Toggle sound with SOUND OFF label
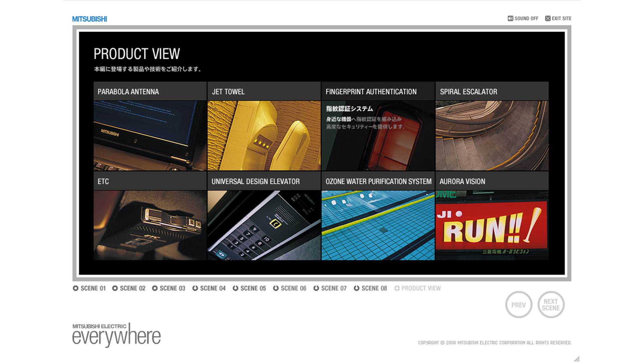Viewport: 644px width, 362px height. pyautogui.click(x=526, y=18)
